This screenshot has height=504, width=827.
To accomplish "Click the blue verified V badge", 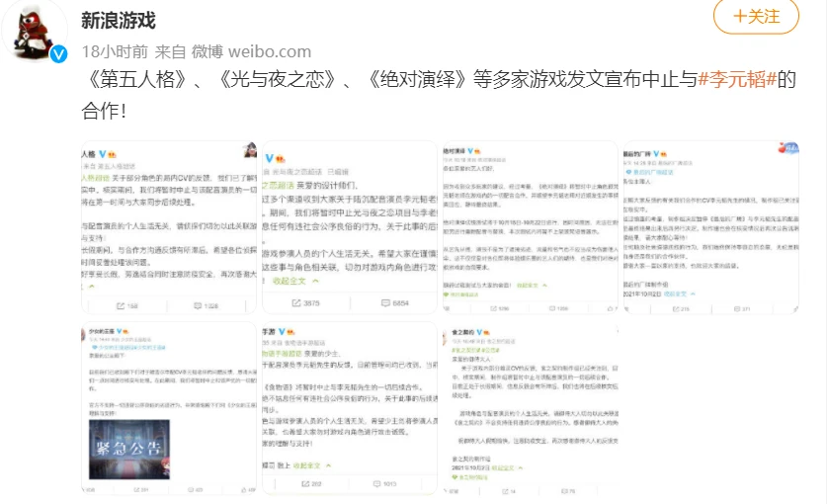I will point(58,53).
